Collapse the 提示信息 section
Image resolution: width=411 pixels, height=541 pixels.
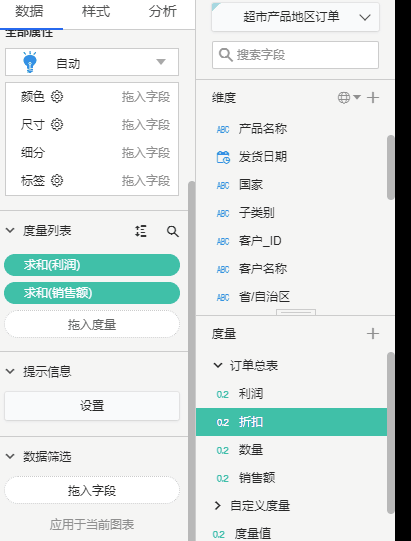(10, 372)
